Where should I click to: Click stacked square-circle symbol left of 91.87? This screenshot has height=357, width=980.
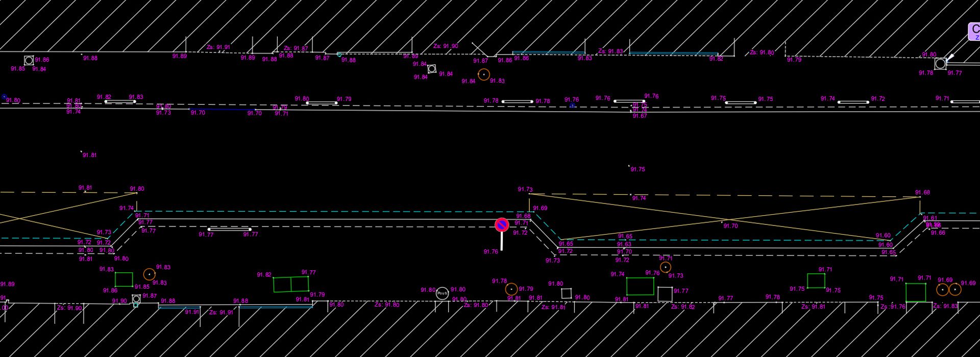[136, 299]
